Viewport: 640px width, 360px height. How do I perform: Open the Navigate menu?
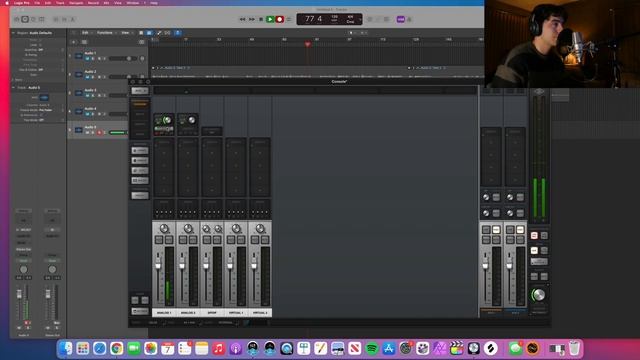(76, 2)
